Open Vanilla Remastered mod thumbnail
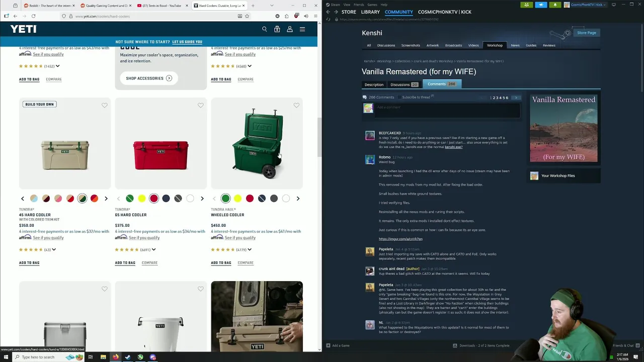 click(563, 128)
